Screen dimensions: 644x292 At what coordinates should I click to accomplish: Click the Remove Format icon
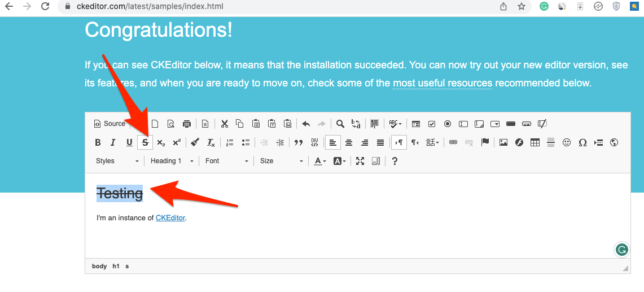coord(211,143)
